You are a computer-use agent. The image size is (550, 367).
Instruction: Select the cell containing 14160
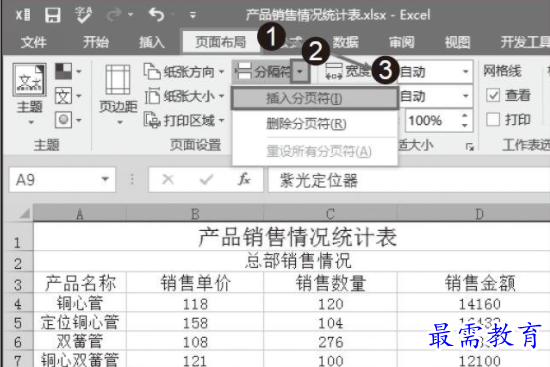pyautogui.click(x=474, y=303)
